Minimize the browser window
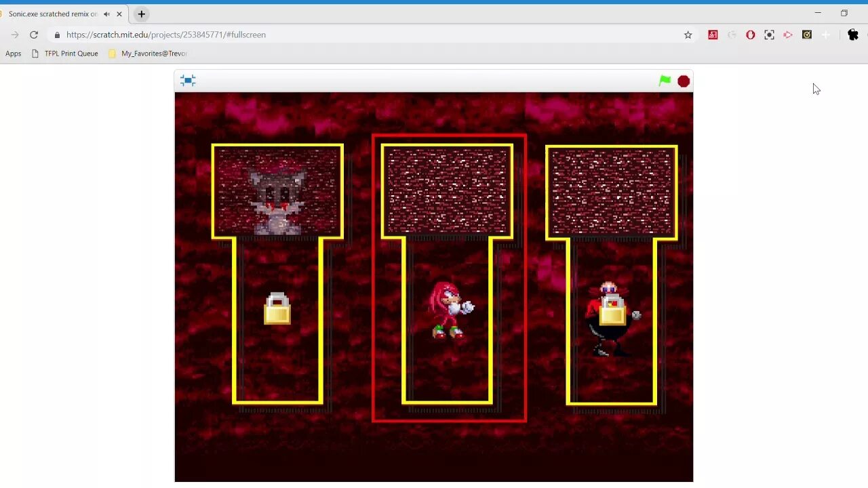 818,13
